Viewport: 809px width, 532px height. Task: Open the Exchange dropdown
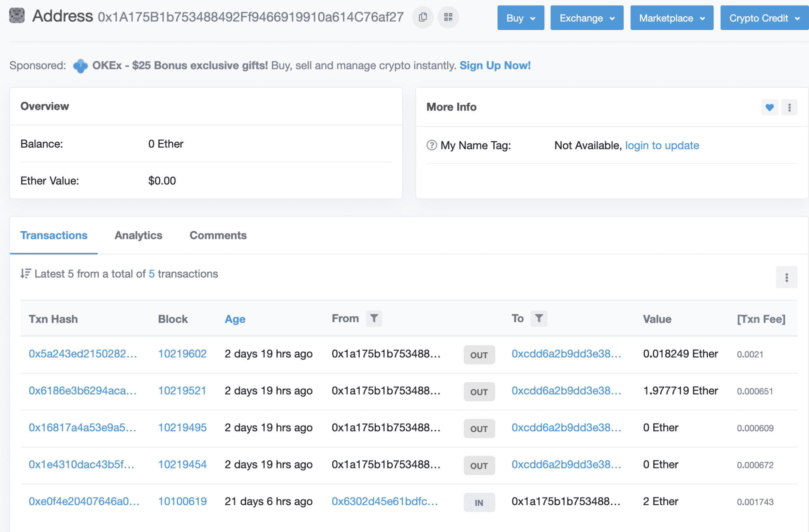tap(587, 18)
